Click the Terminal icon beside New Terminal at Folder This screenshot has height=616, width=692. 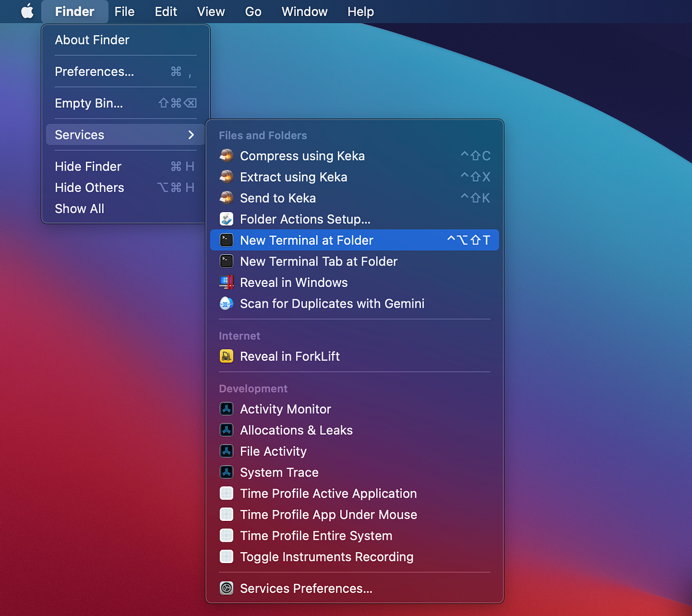coord(227,240)
